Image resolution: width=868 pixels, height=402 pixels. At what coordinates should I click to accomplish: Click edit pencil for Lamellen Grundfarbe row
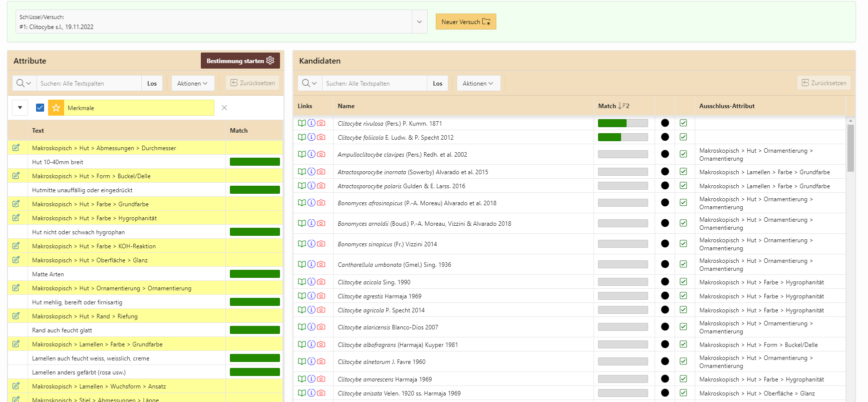click(16, 344)
